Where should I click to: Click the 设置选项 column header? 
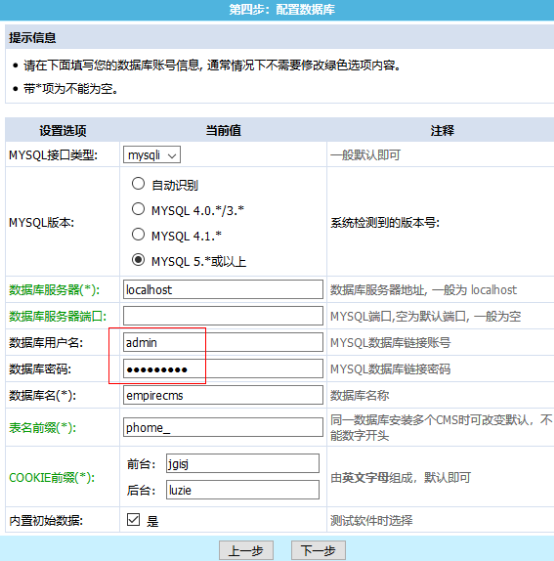[x=63, y=131]
